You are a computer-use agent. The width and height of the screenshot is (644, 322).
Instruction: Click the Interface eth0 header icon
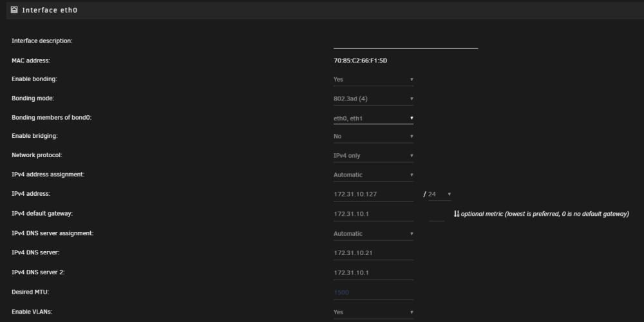pyautogui.click(x=14, y=10)
